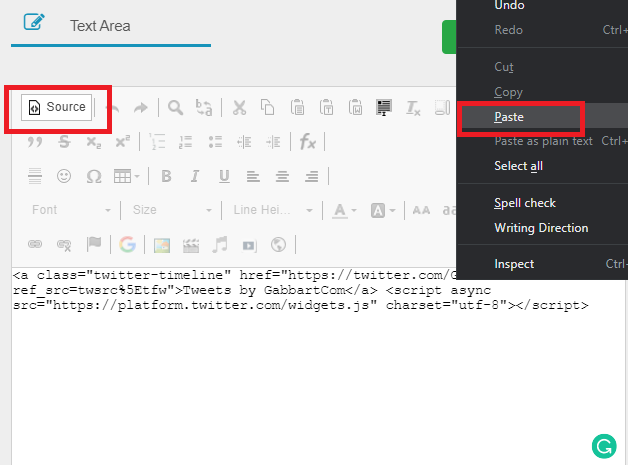Choose Redo in context menu
The height and width of the screenshot is (465, 628).
[x=543, y=30]
